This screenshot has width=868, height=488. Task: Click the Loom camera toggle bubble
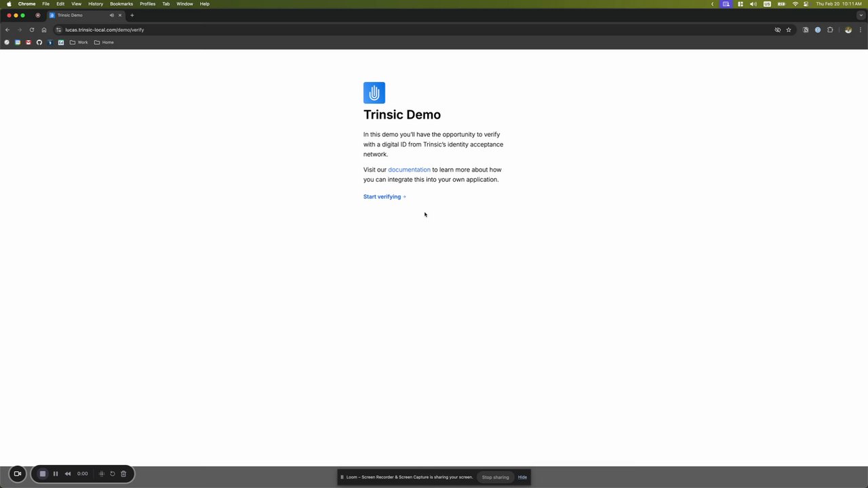pyautogui.click(x=18, y=474)
